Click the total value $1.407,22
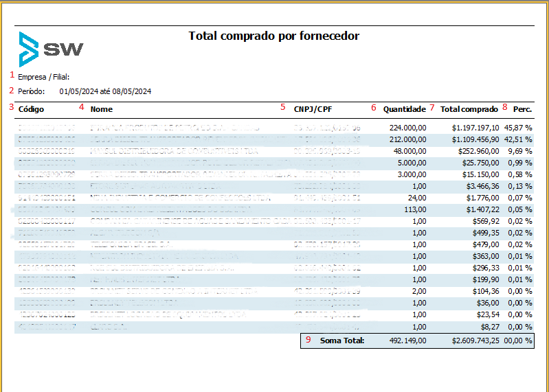 (482, 209)
